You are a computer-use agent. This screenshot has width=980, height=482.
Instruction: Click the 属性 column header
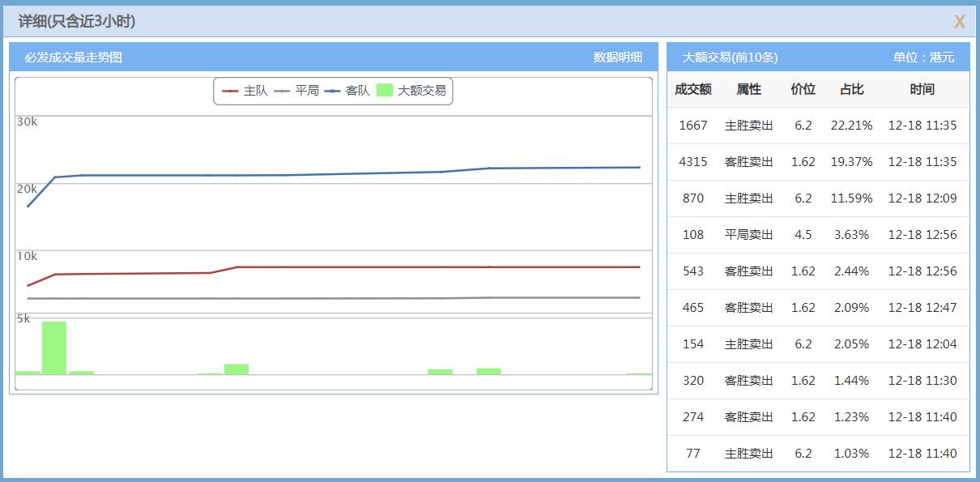pos(748,89)
